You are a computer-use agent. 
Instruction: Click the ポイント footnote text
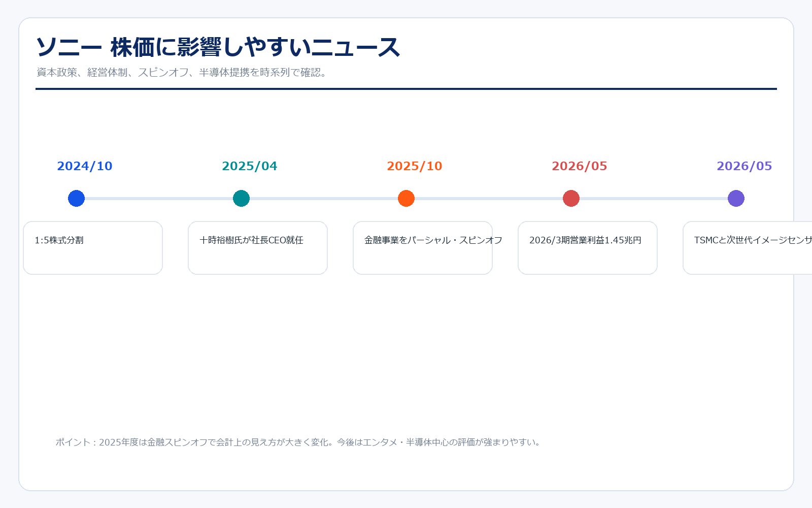(299, 442)
